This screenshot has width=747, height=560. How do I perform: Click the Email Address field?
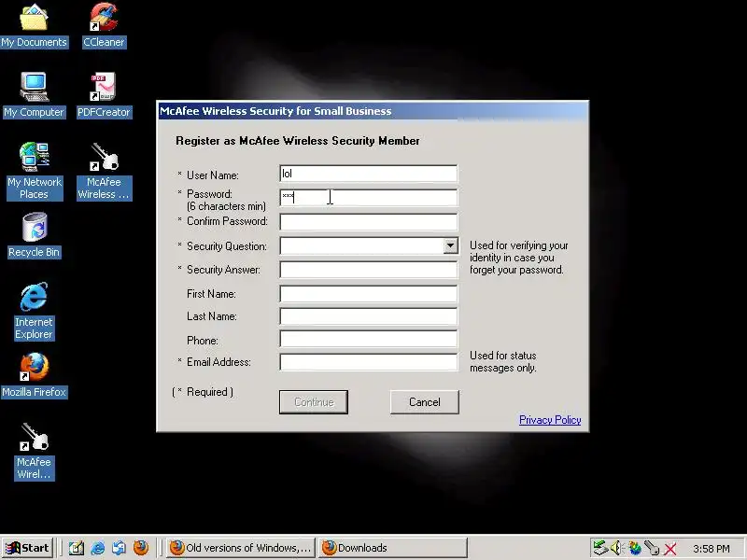[x=368, y=362]
